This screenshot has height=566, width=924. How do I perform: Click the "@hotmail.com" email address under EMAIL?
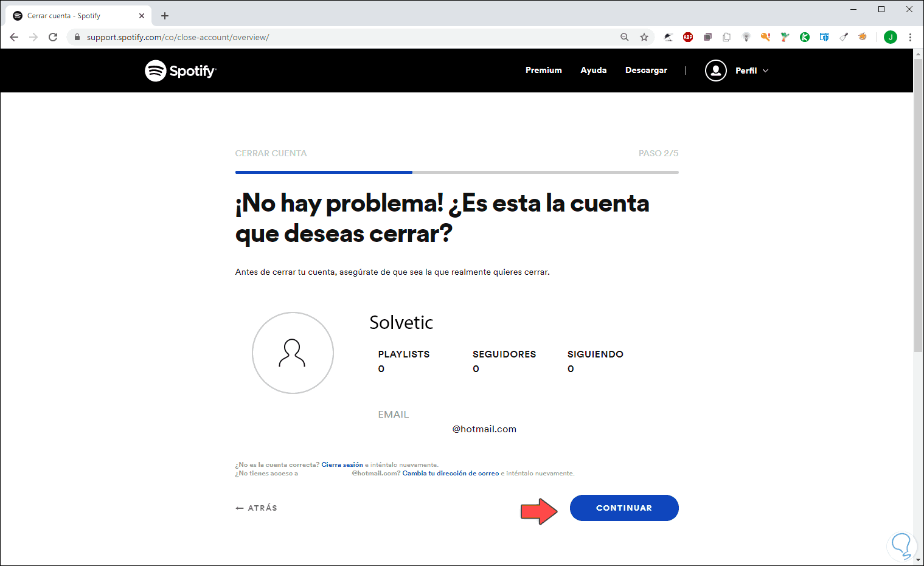[x=484, y=429]
